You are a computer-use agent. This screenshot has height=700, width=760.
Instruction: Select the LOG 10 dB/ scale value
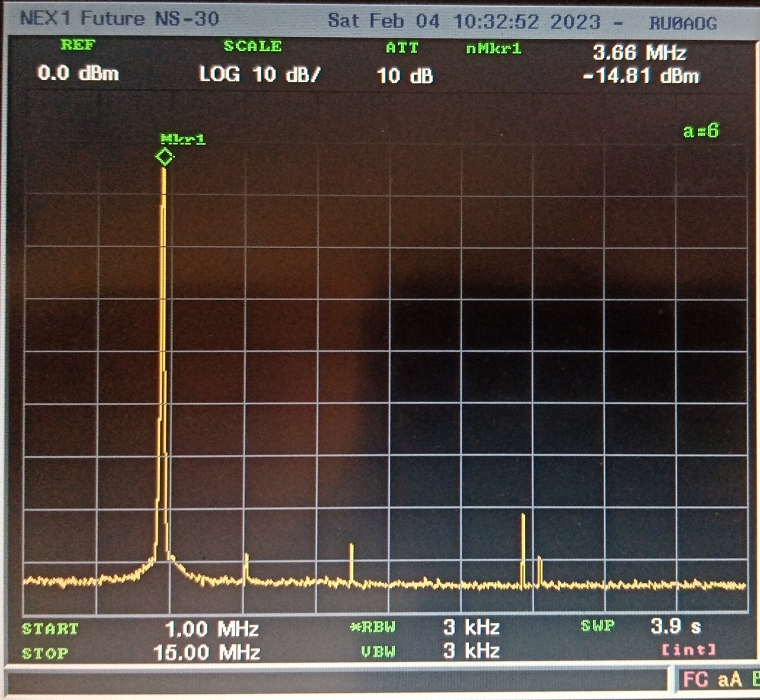(x=260, y=75)
